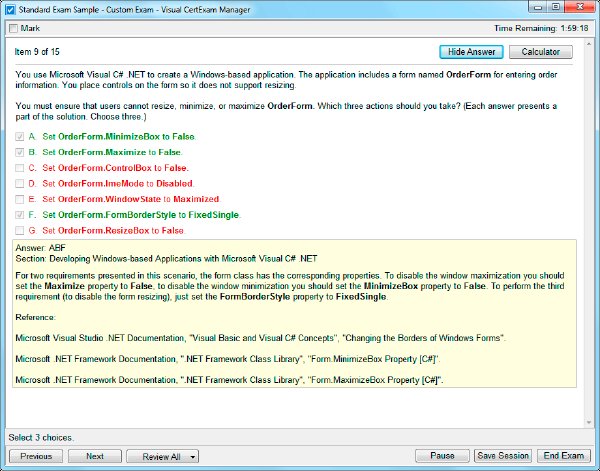
Task: Select answer text 'Set OrderForm.ControlBox to False'
Action: 115,168
